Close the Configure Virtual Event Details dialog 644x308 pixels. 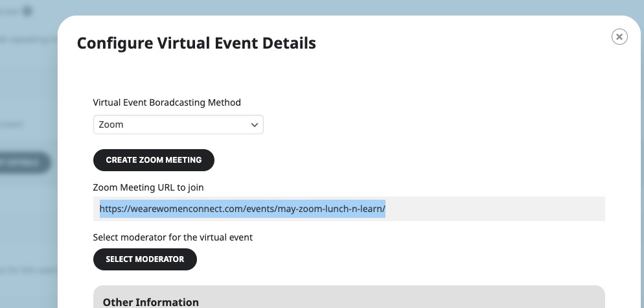(619, 36)
